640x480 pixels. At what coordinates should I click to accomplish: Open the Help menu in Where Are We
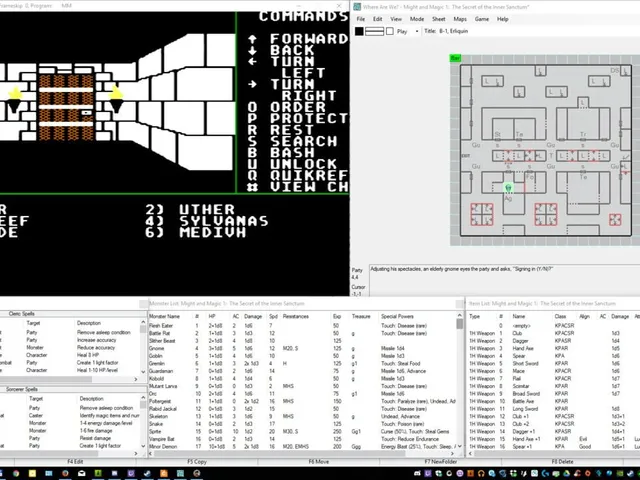coord(502,19)
